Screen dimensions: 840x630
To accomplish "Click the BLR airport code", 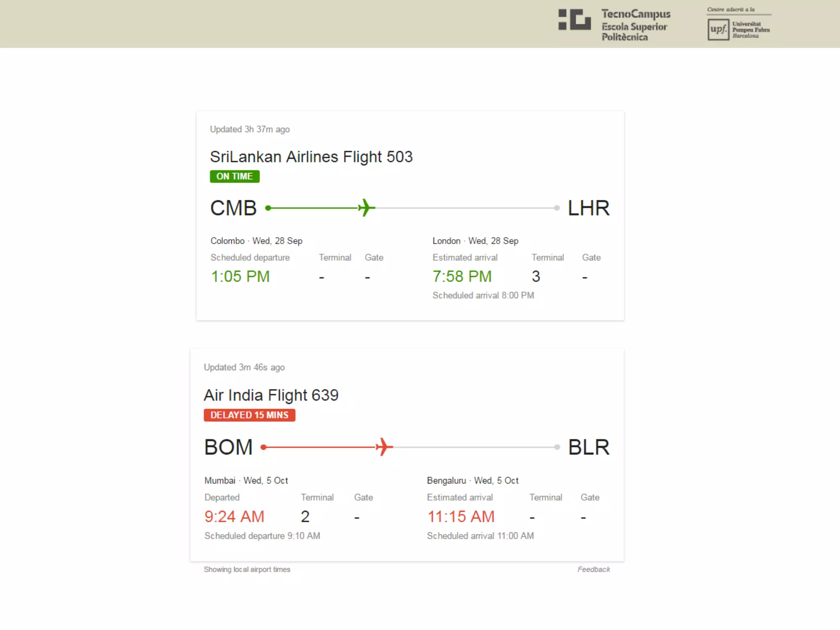I will click(x=589, y=447).
